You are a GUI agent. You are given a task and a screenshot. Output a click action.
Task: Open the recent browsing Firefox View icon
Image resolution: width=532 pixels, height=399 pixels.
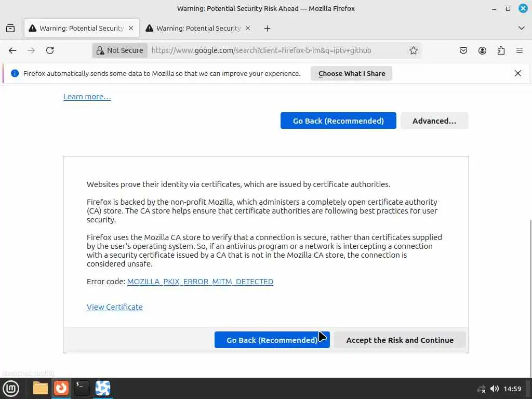10,28
